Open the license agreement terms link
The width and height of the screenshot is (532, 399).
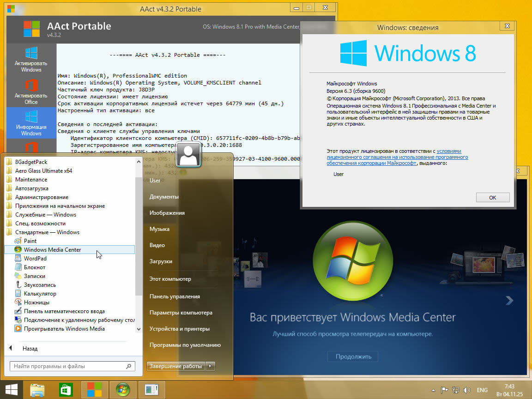(x=397, y=157)
